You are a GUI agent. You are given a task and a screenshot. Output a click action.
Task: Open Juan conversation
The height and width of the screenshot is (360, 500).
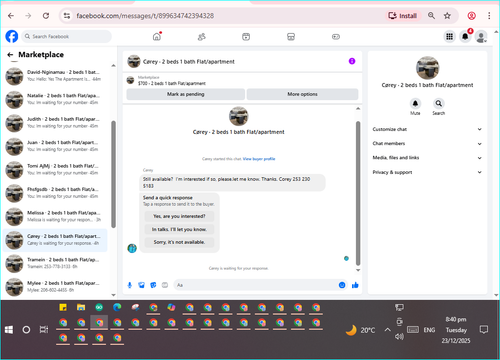(55, 146)
